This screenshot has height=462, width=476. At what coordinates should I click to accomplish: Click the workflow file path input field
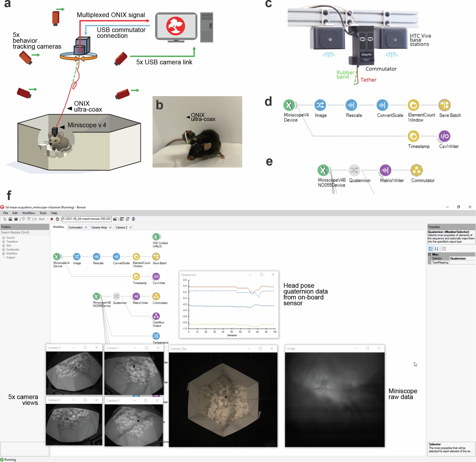[87, 219]
